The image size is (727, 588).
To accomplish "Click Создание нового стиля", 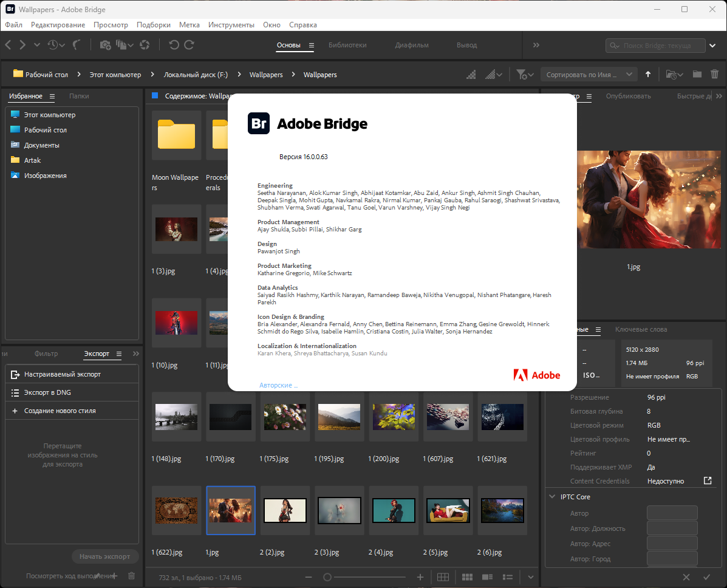I will pos(72,411).
